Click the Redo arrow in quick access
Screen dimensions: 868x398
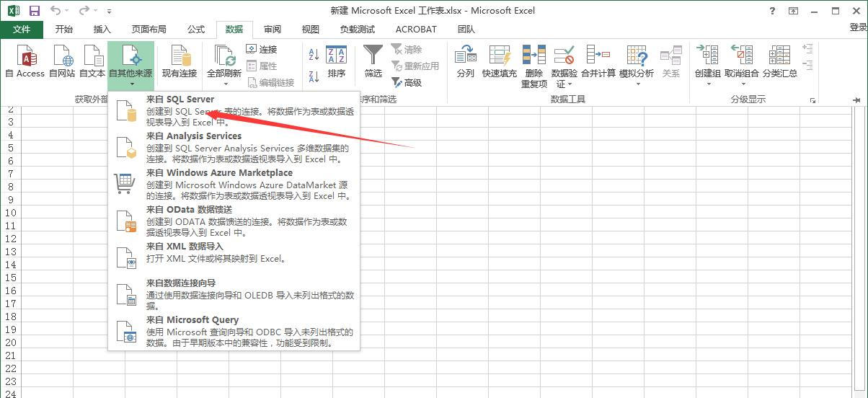coord(84,10)
